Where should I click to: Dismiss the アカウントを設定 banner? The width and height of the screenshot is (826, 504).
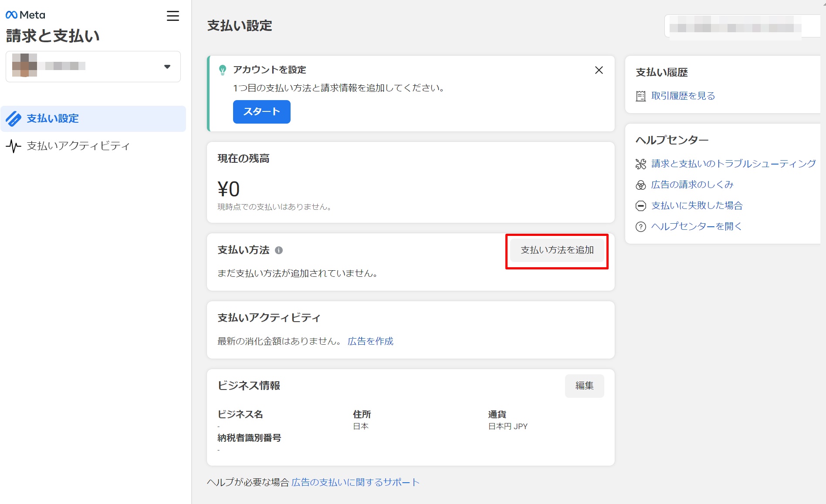pyautogui.click(x=599, y=70)
